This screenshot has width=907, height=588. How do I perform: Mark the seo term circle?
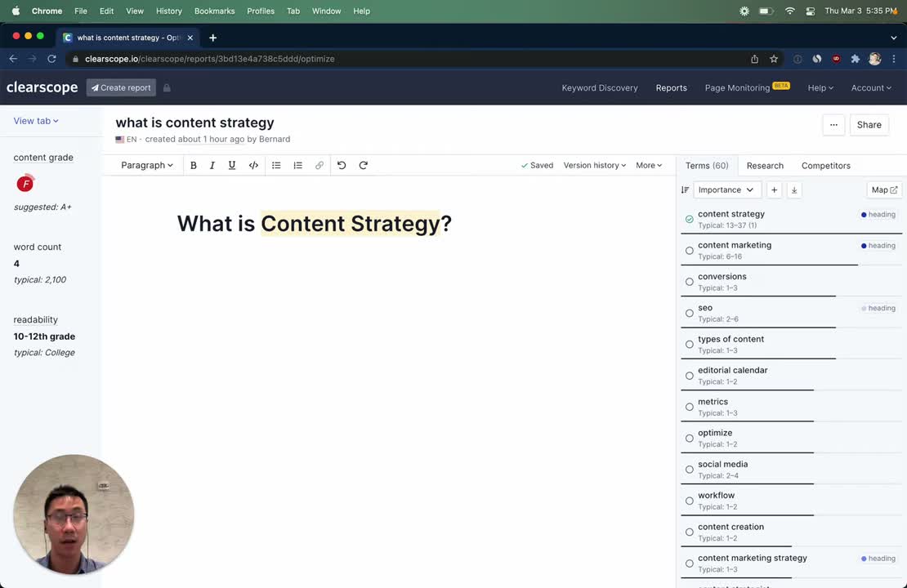pyautogui.click(x=689, y=313)
